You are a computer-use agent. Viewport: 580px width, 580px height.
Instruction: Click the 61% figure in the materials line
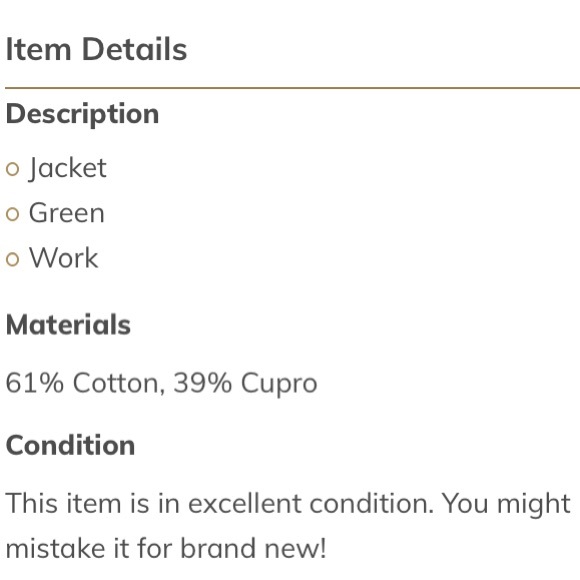(x=35, y=383)
